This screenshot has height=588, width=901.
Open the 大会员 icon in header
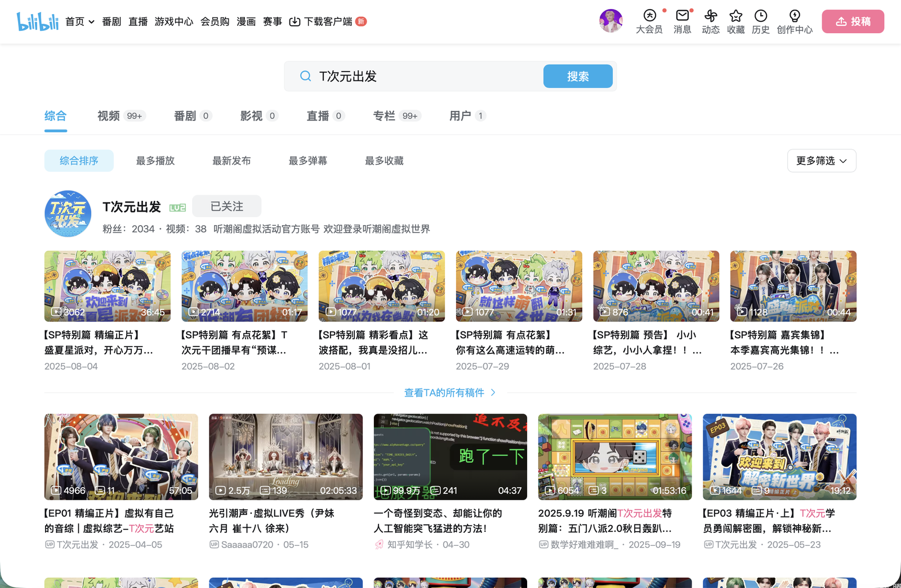click(x=649, y=22)
